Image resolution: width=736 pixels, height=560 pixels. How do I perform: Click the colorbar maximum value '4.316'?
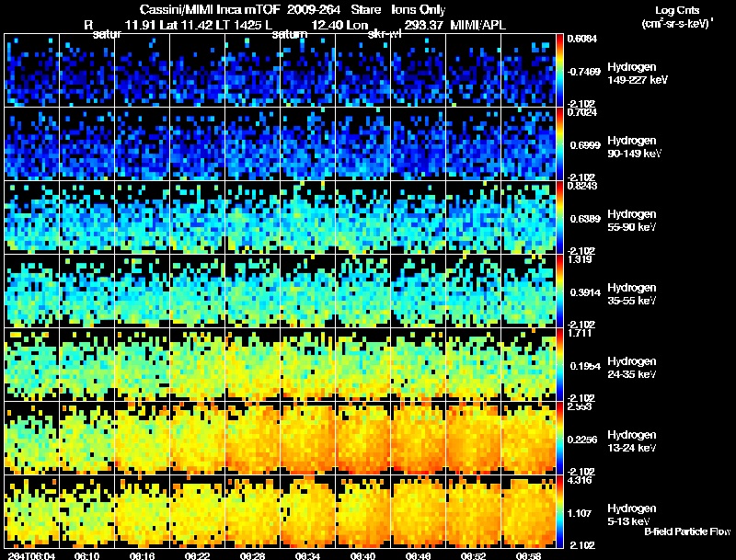tap(580, 480)
